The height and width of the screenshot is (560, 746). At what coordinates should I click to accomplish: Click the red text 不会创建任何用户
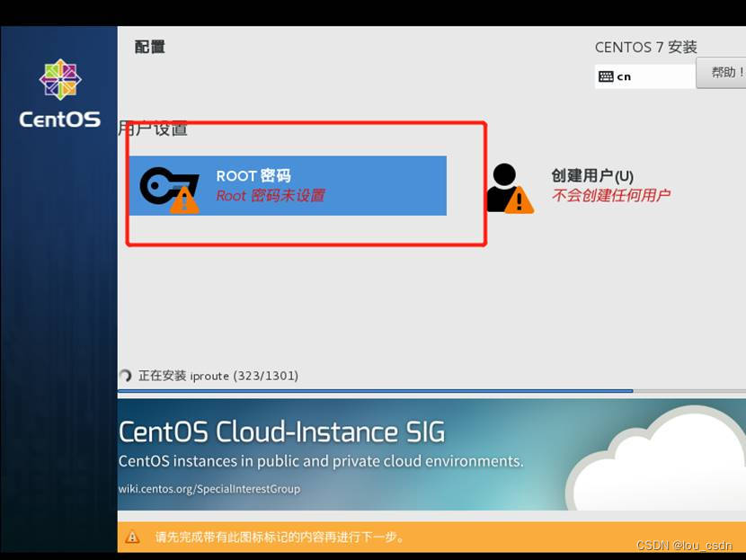[x=611, y=195]
